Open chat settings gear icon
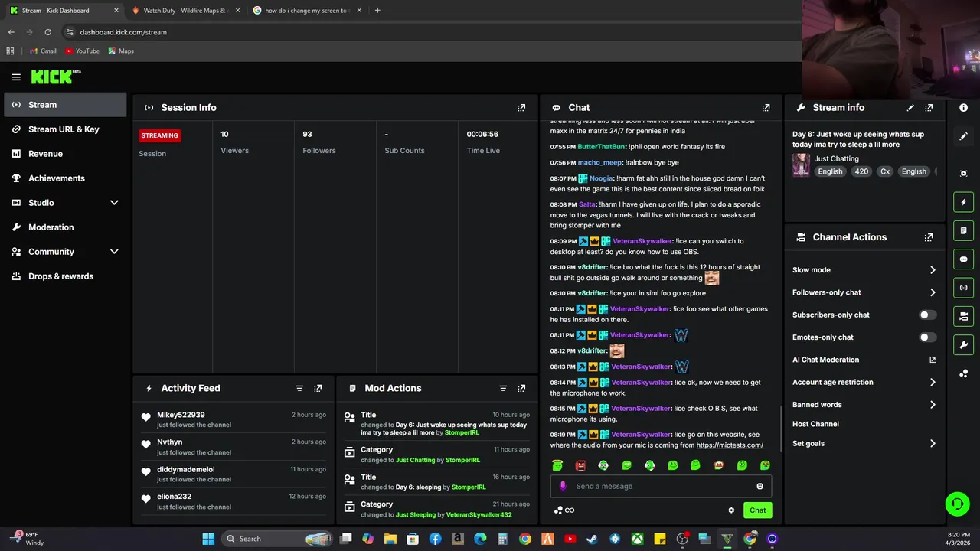980x551 pixels. (731, 510)
